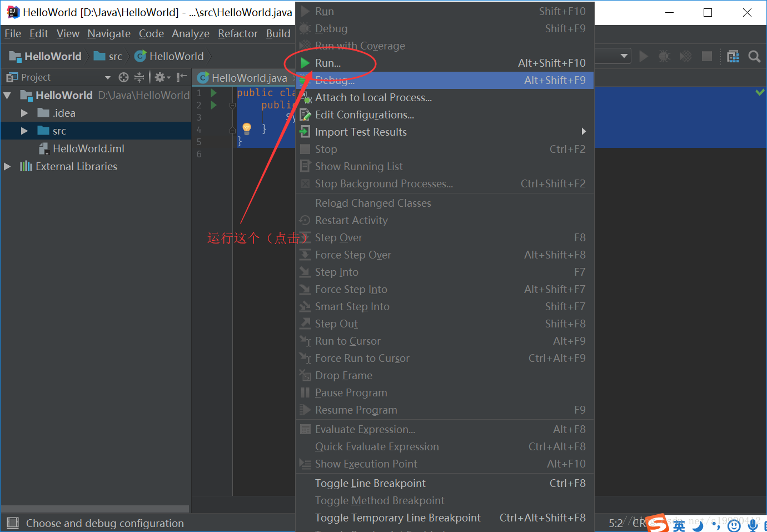Screen dimensions: 767x532
Task: Click the tool windows toggle icon in status bar
Action: [13, 523]
